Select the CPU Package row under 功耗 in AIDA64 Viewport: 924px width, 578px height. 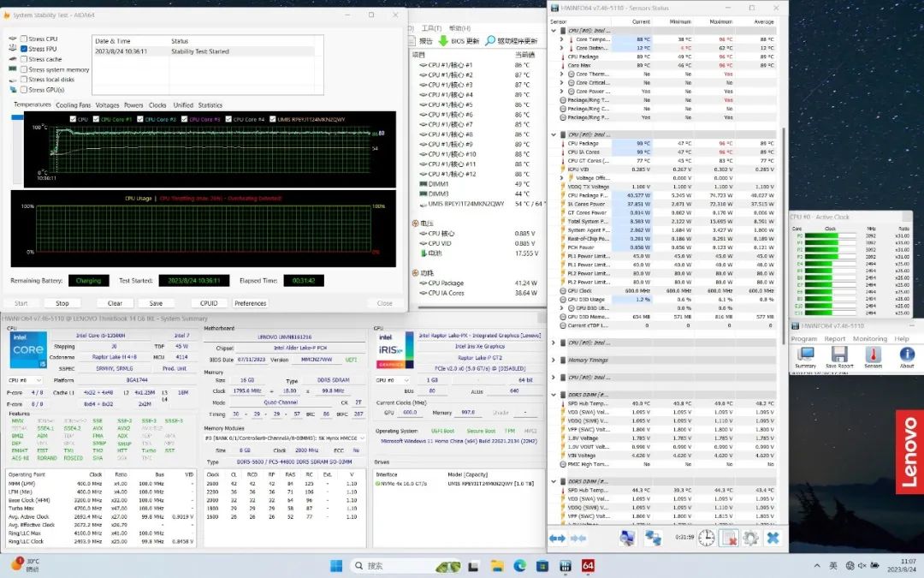(477, 283)
